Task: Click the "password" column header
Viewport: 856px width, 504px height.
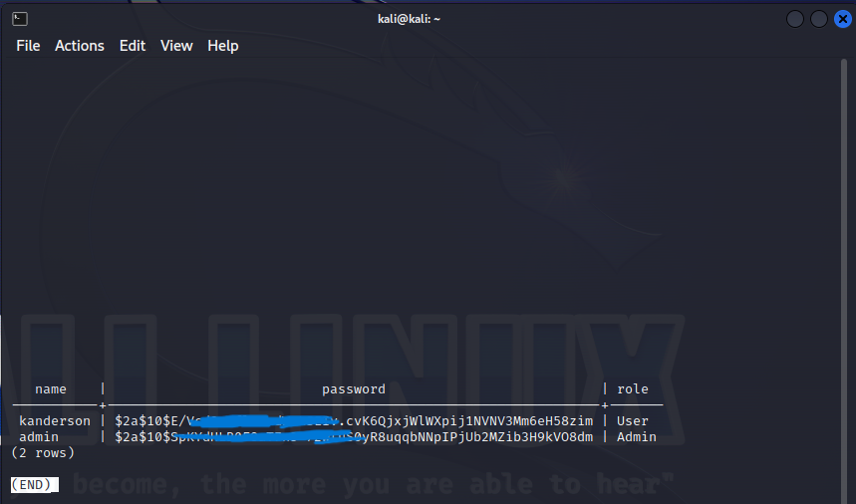Action: [353, 389]
